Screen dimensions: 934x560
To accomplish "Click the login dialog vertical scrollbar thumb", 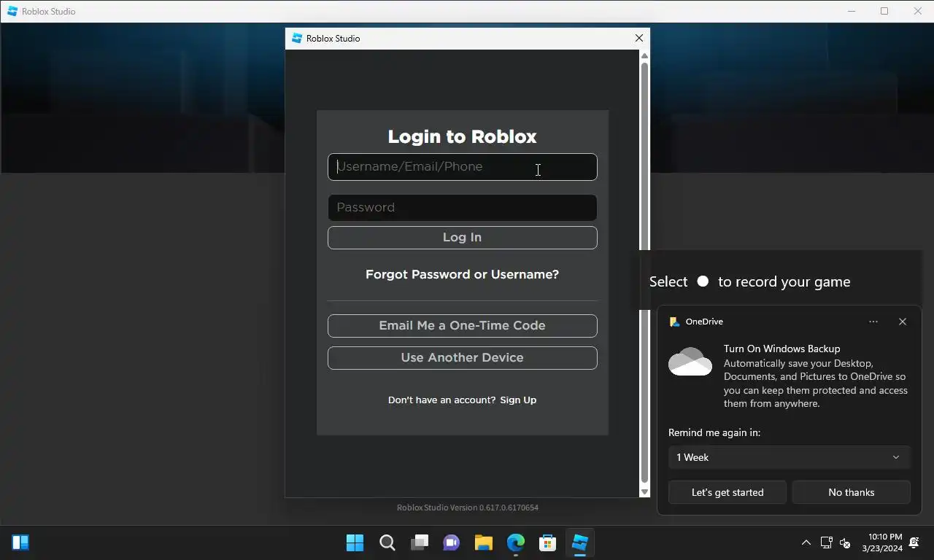I will (x=644, y=273).
